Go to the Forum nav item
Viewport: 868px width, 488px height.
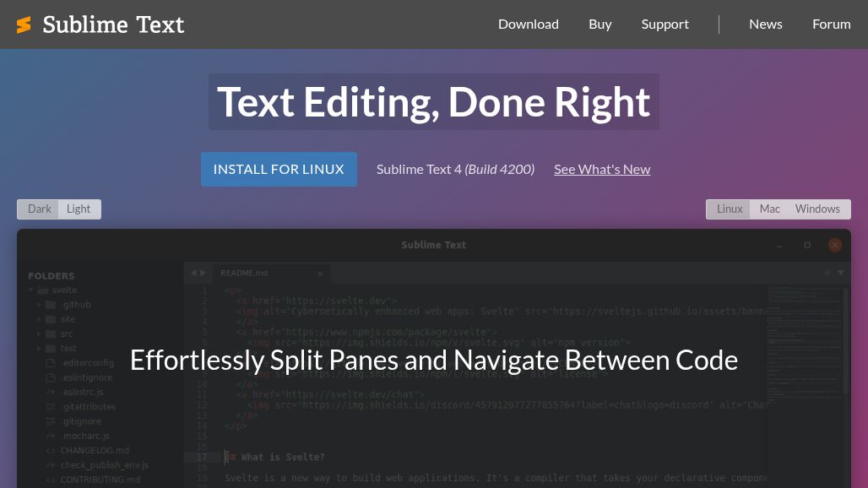(x=831, y=24)
